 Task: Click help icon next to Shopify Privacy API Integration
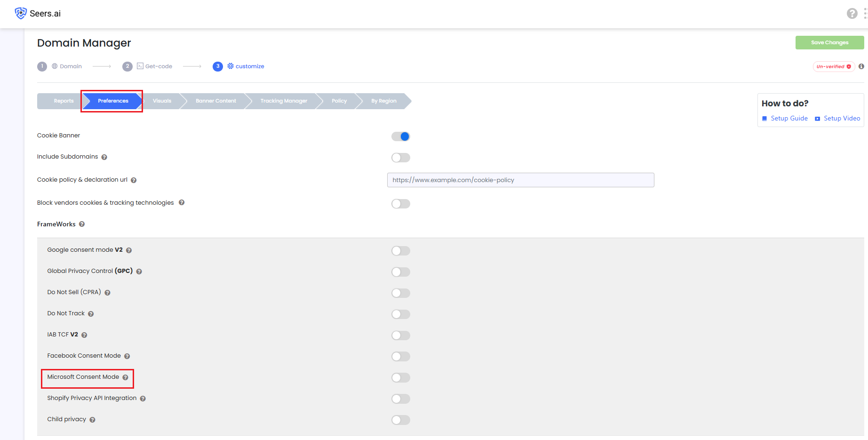(x=143, y=399)
